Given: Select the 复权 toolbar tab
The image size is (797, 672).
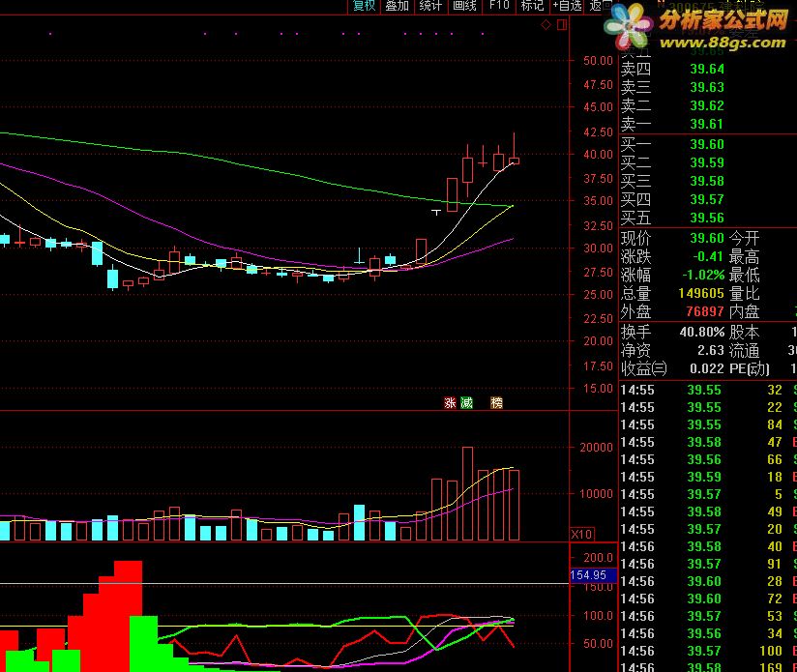Looking at the screenshot, I should tap(364, 6).
